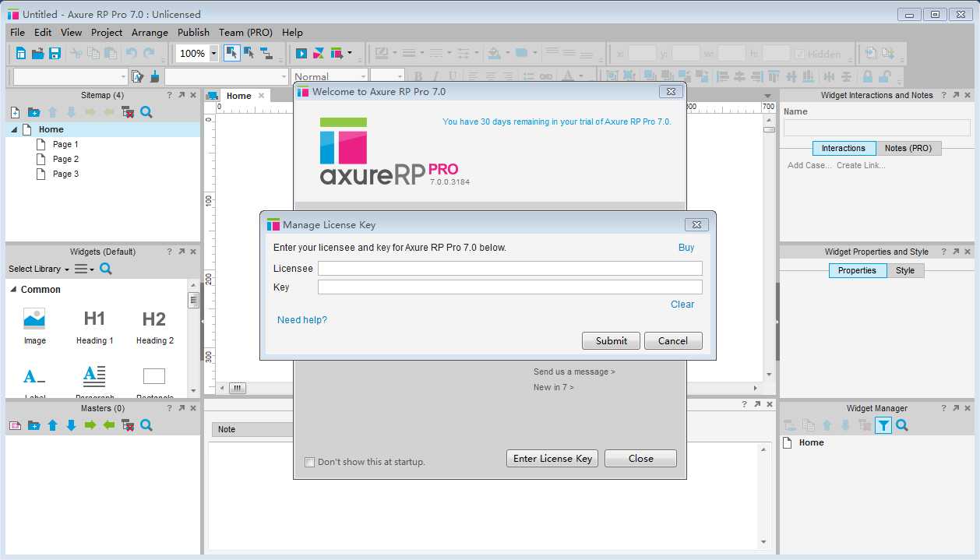
Task: Switch to the Interactions tab
Action: click(844, 148)
